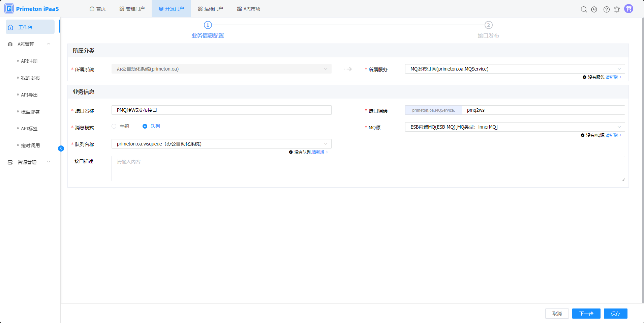The width and height of the screenshot is (644, 323).
Task: Collapse sidebar with blue arrow button
Action: (61, 149)
